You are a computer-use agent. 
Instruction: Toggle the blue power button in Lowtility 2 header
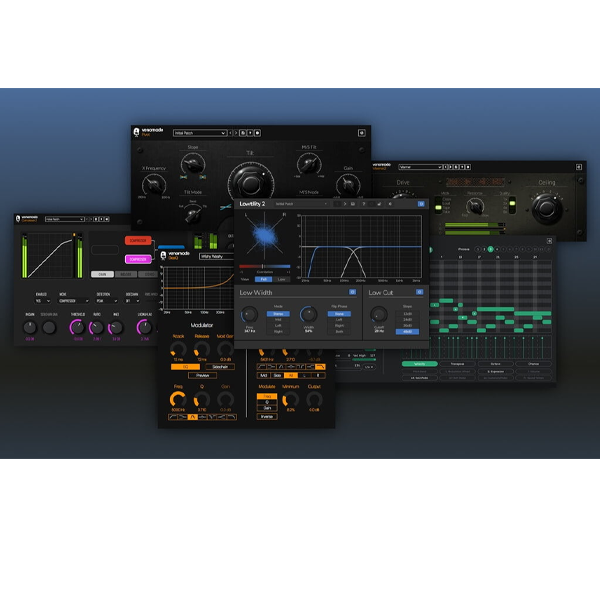coord(421,204)
